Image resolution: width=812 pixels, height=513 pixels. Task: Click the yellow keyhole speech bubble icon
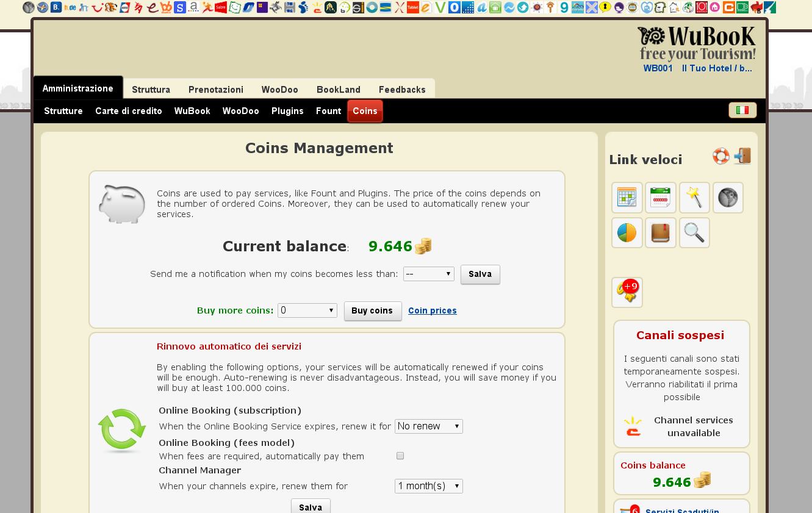click(605, 7)
